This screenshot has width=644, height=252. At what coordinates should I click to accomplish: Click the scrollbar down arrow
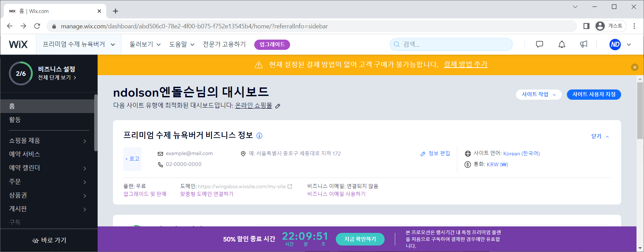(x=640, y=248)
